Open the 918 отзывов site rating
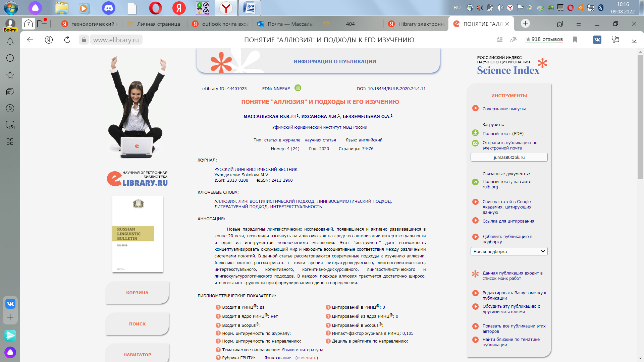Screen dimensions: 644x362 [544, 39]
